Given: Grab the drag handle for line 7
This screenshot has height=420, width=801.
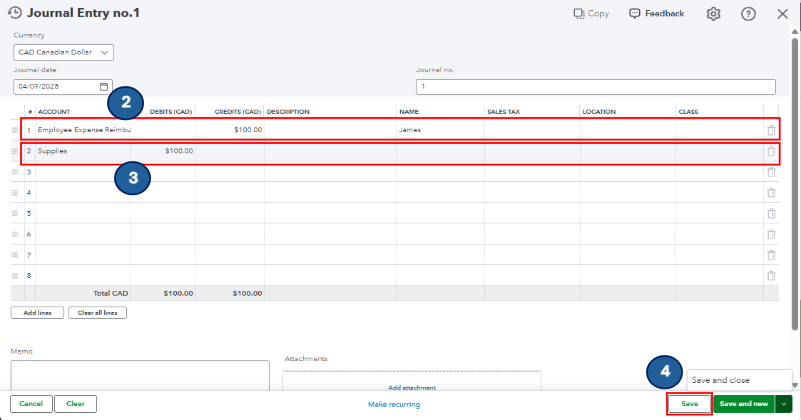Looking at the screenshot, I should 15,255.
